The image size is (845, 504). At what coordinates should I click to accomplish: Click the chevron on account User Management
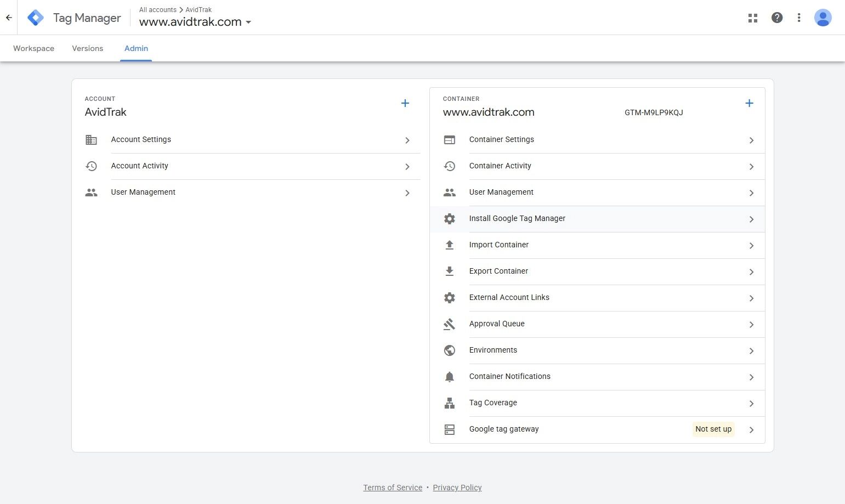[x=407, y=193]
